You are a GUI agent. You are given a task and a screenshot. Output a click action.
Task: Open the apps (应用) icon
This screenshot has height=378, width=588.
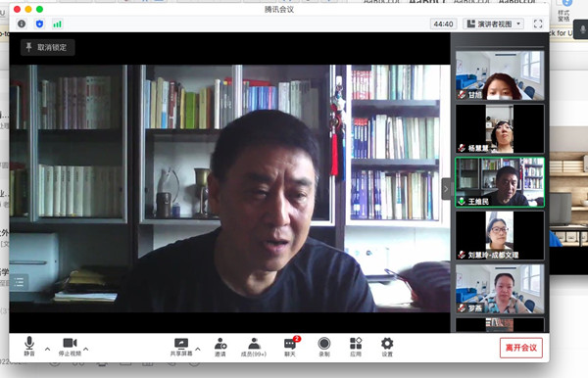click(356, 347)
